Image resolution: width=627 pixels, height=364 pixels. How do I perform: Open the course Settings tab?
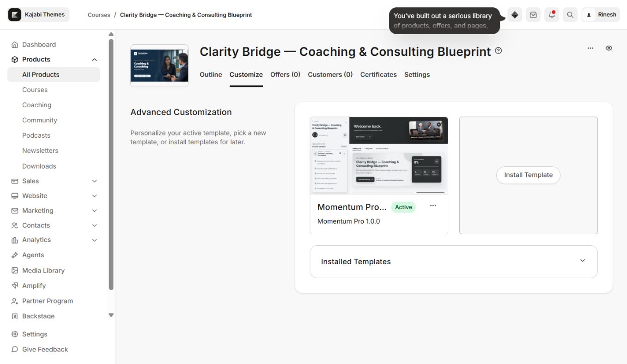coord(417,75)
